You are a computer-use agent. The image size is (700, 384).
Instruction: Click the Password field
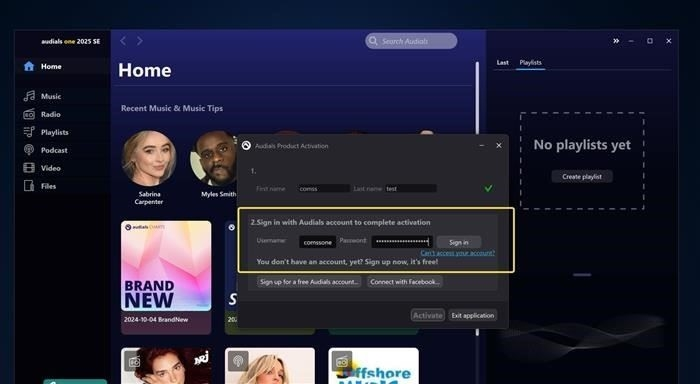click(x=402, y=242)
